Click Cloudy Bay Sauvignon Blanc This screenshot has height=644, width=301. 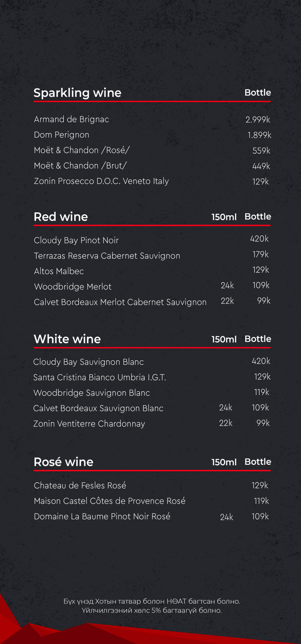88,362
